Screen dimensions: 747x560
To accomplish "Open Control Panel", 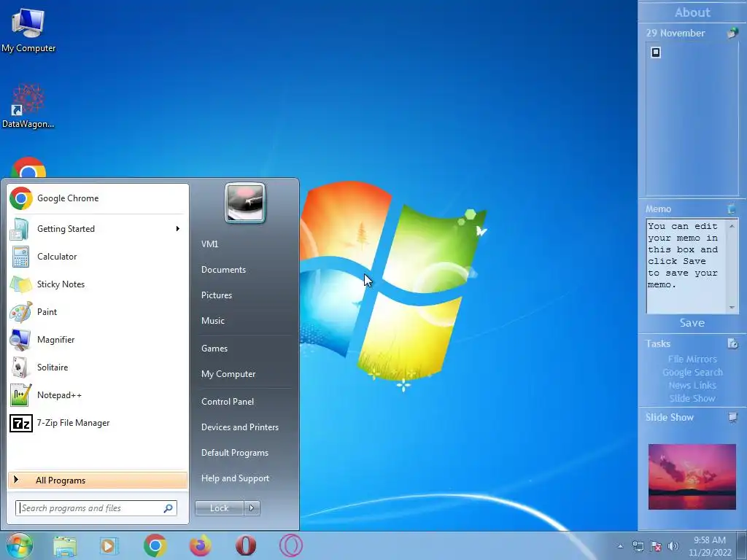I will (x=228, y=402).
